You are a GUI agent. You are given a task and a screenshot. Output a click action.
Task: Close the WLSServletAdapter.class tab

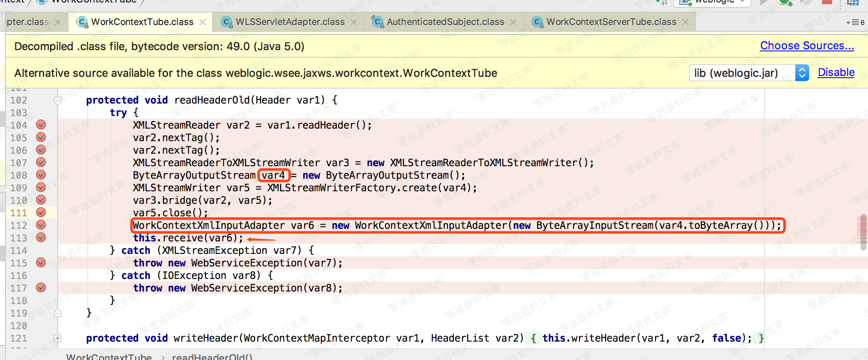pos(354,22)
